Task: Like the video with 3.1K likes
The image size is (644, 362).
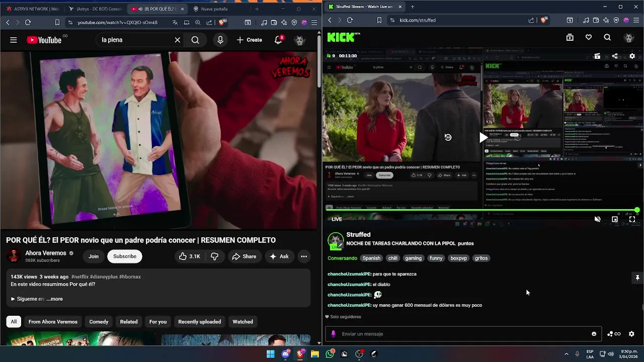Action: click(190, 256)
